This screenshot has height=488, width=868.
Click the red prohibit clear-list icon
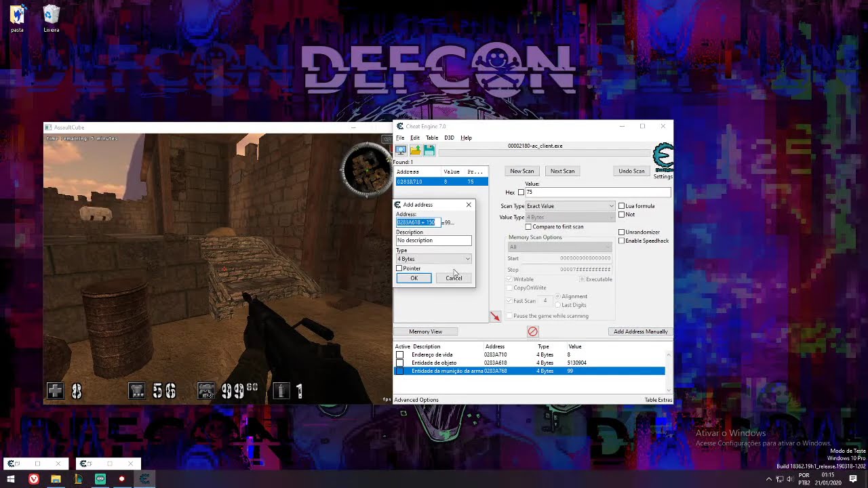(532, 331)
